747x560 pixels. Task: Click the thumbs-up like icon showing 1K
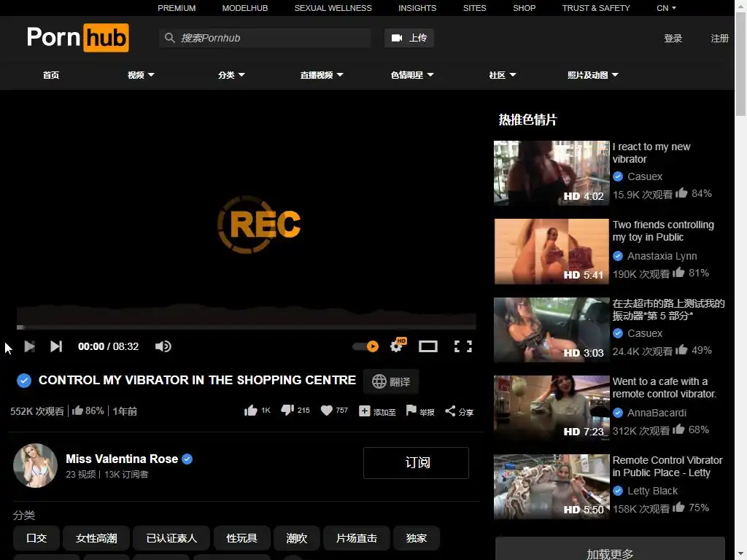251,411
